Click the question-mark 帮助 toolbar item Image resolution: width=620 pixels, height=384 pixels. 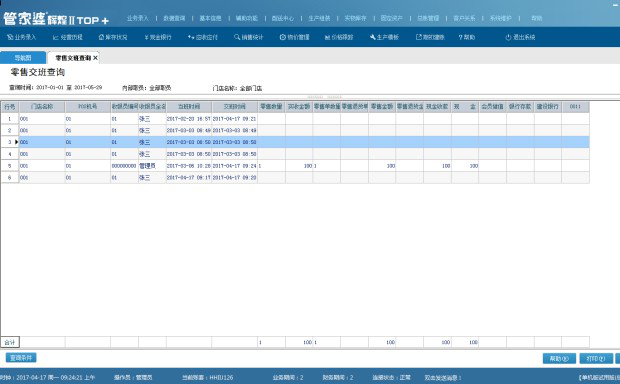467,37
